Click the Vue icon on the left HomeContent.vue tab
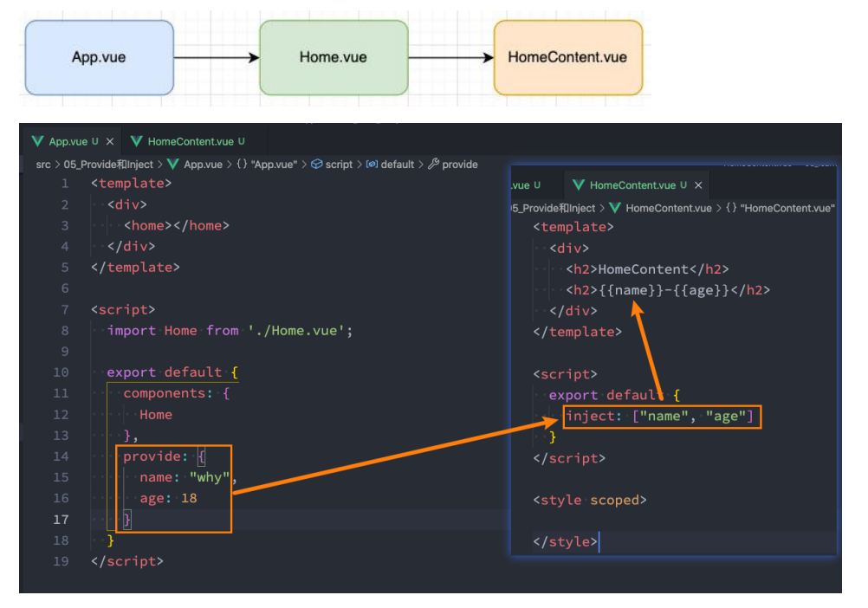 (136, 141)
